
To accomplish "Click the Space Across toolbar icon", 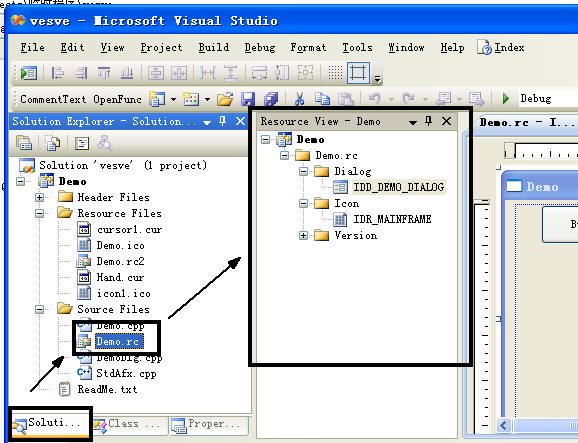I will pos(208,73).
